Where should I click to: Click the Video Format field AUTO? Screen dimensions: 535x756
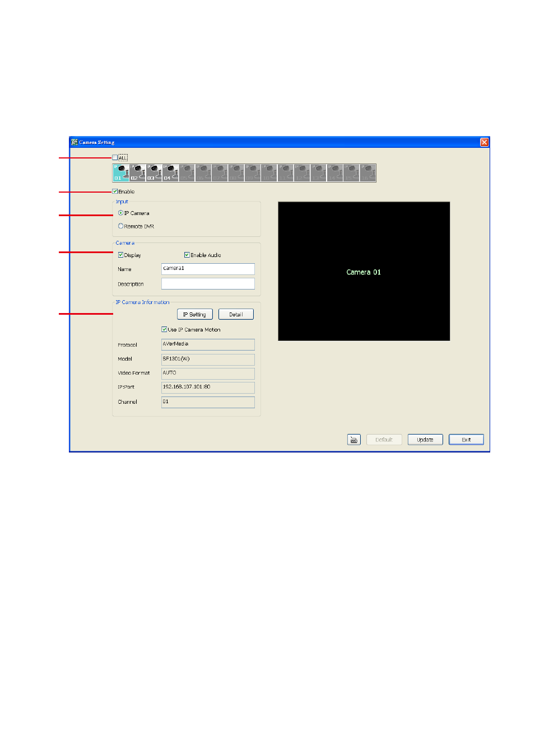pyautogui.click(x=208, y=373)
